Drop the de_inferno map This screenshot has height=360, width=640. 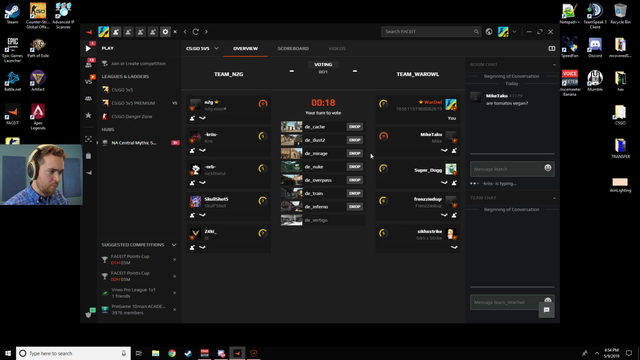(x=354, y=207)
